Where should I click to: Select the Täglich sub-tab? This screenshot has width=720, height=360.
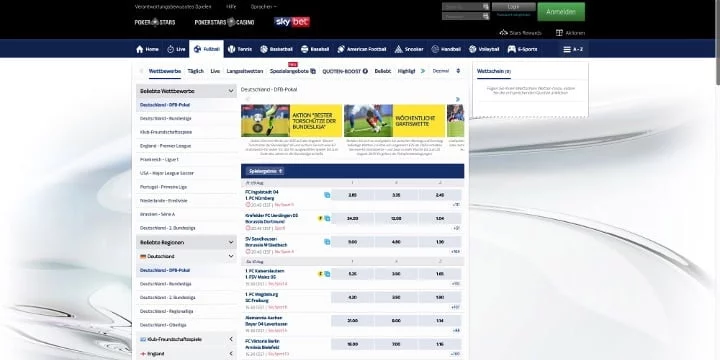click(196, 71)
